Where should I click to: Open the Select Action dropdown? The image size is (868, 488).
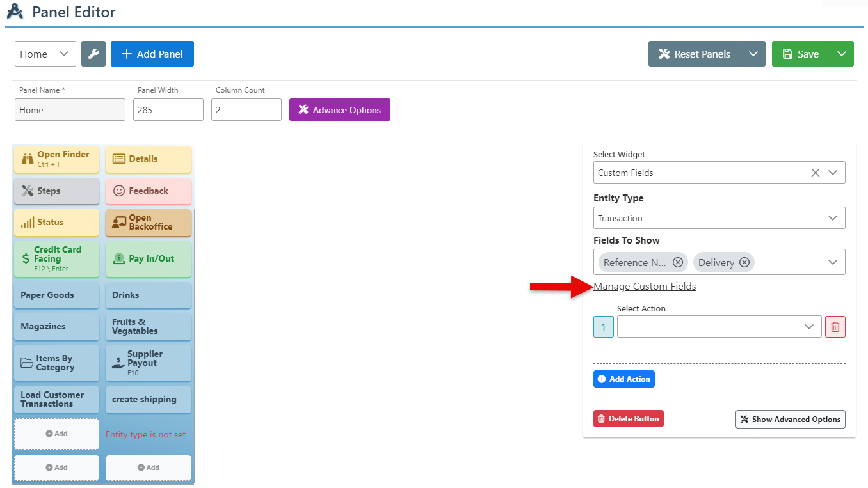coord(719,327)
